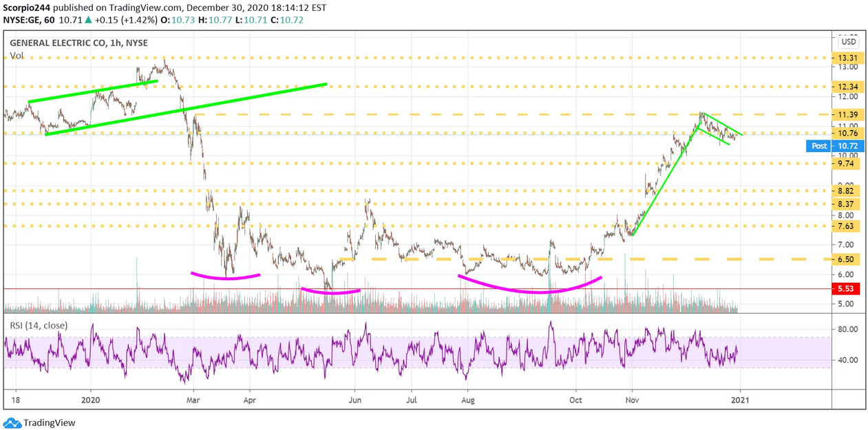Click the 5.00 price axis tick
Image resolution: width=868 pixels, height=430 pixels.
pyautogui.click(x=846, y=304)
